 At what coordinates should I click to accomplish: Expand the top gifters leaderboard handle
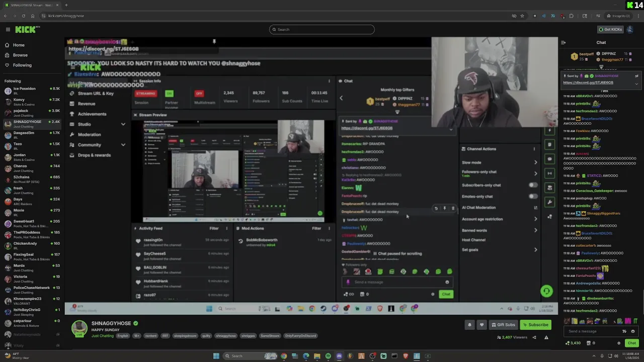pyautogui.click(x=601, y=66)
